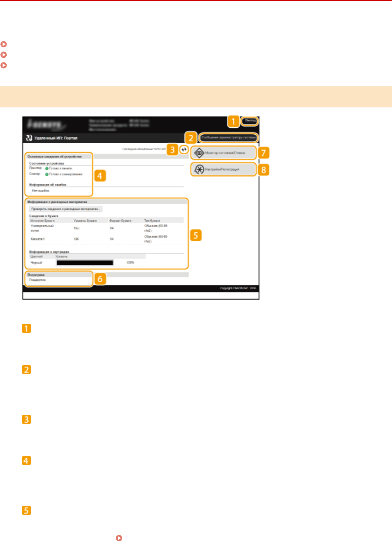
Task: Click the Нет ошибок message
Action: (x=41, y=191)
